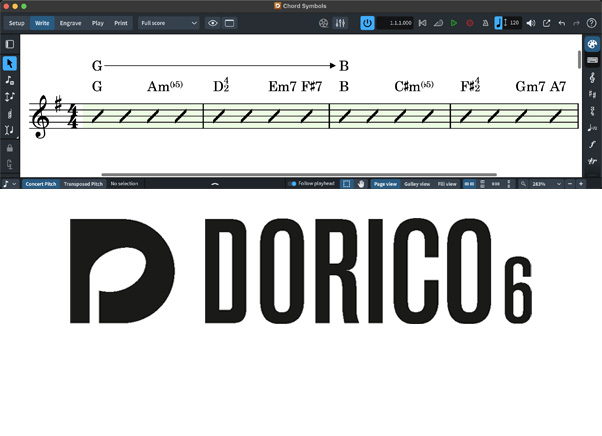The height and width of the screenshot is (436, 602).
Task: Click the horizontal scrollbar under the score
Action: point(299,174)
